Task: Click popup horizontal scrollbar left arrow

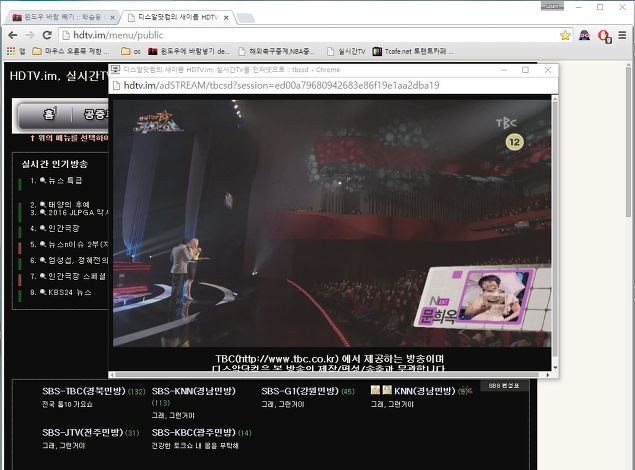Action: (112, 375)
